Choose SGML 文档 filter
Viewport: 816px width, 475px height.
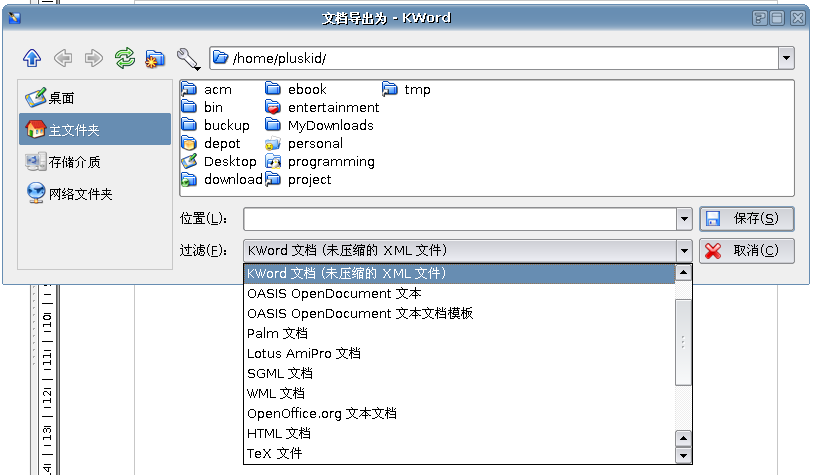click(460, 374)
